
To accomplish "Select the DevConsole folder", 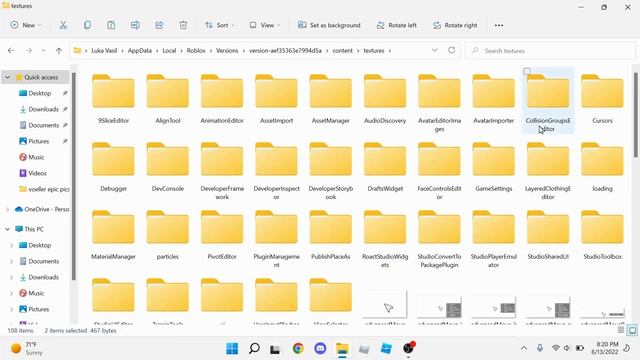I will (167, 167).
